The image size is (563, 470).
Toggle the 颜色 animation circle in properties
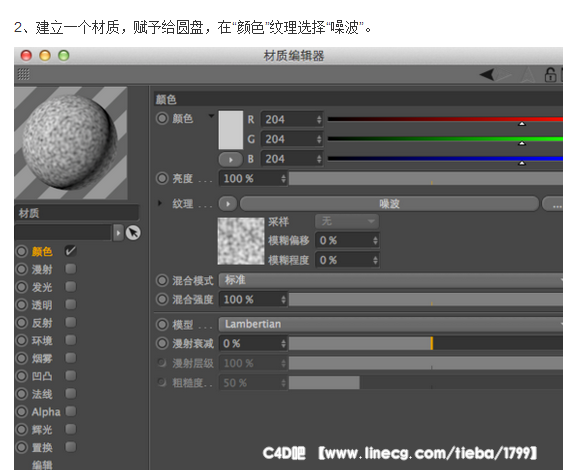(162, 118)
